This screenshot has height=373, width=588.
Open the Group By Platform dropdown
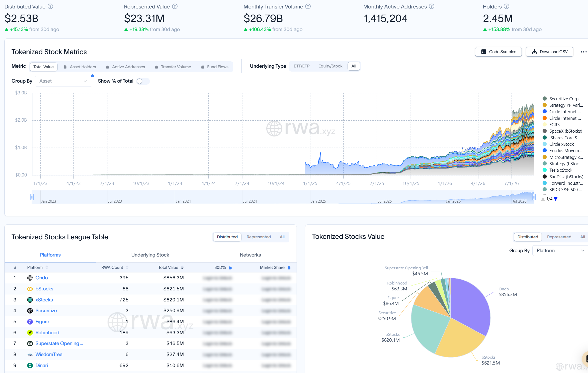(x=560, y=251)
